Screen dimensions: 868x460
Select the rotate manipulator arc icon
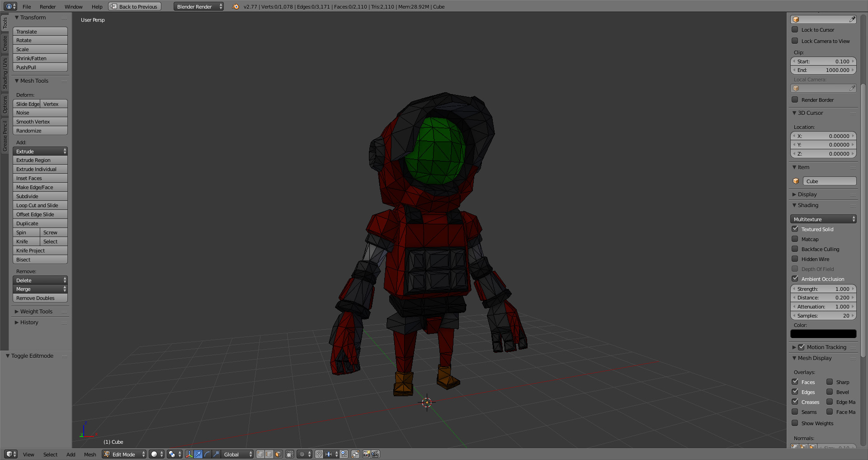[207, 454]
